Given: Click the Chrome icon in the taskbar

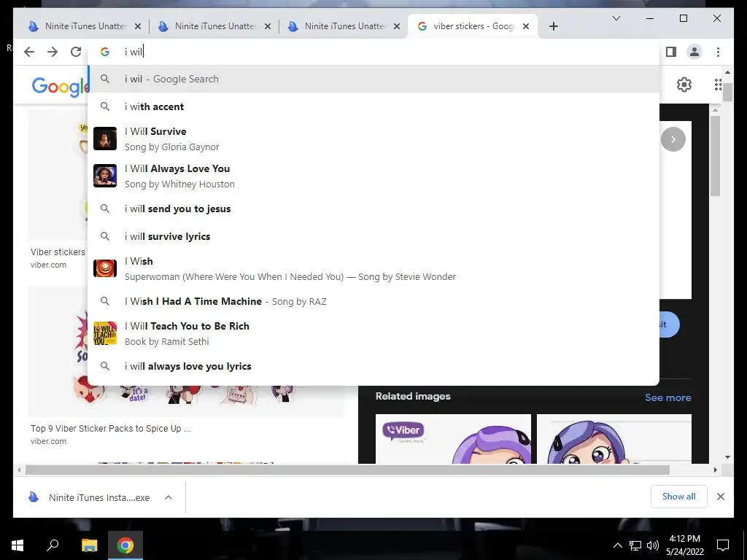Looking at the screenshot, I should (x=125, y=545).
